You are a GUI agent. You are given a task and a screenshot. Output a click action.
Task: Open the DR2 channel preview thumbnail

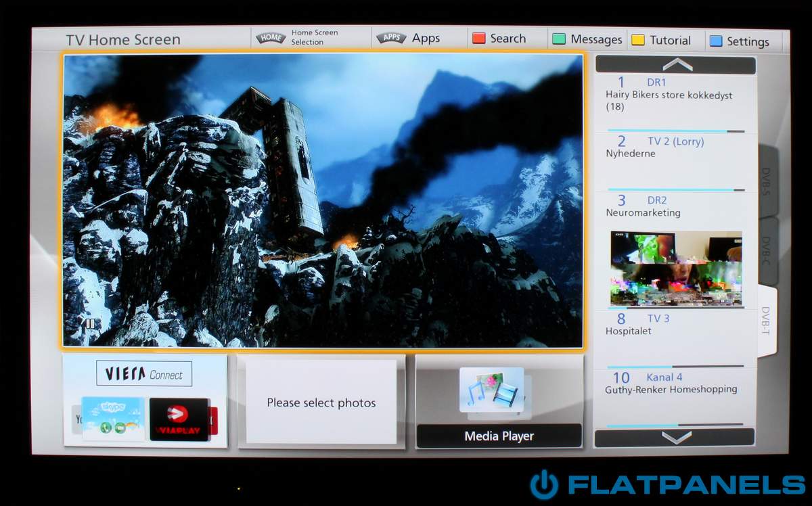click(x=676, y=269)
